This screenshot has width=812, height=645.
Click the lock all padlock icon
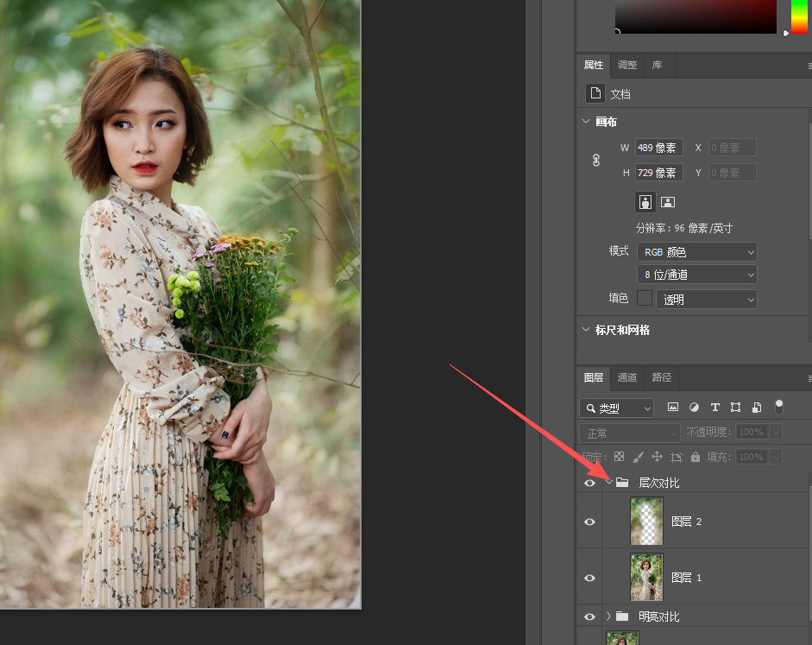coord(696,457)
